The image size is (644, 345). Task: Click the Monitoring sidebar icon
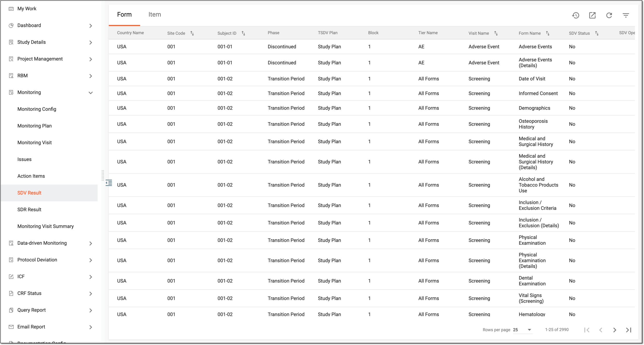[11, 92]
